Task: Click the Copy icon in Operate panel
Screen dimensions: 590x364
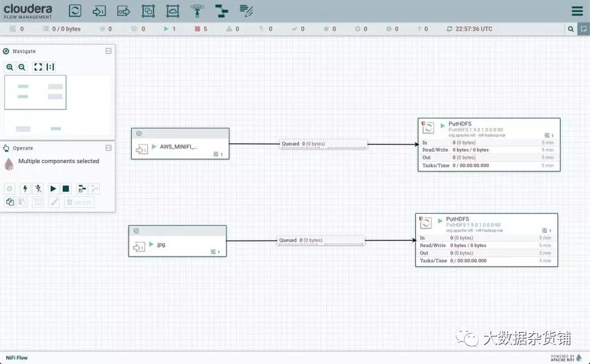Action: coord(10,202)
